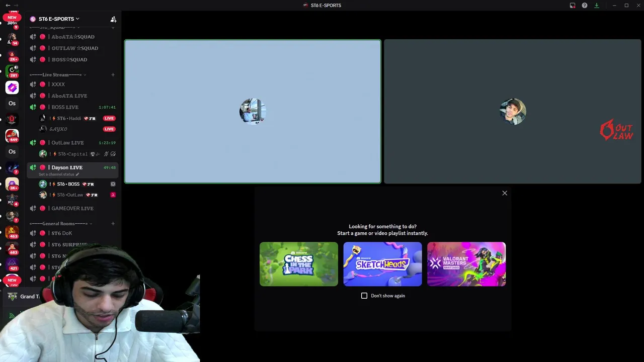
Task: Click pencil icon next to Set a channel status
Action: pyautogui.click(x=77, y=174)
